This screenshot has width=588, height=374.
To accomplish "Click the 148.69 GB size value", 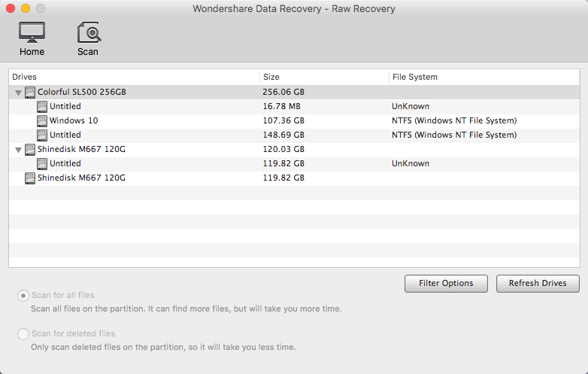I will pyautogui.click(x=283, y=135).
